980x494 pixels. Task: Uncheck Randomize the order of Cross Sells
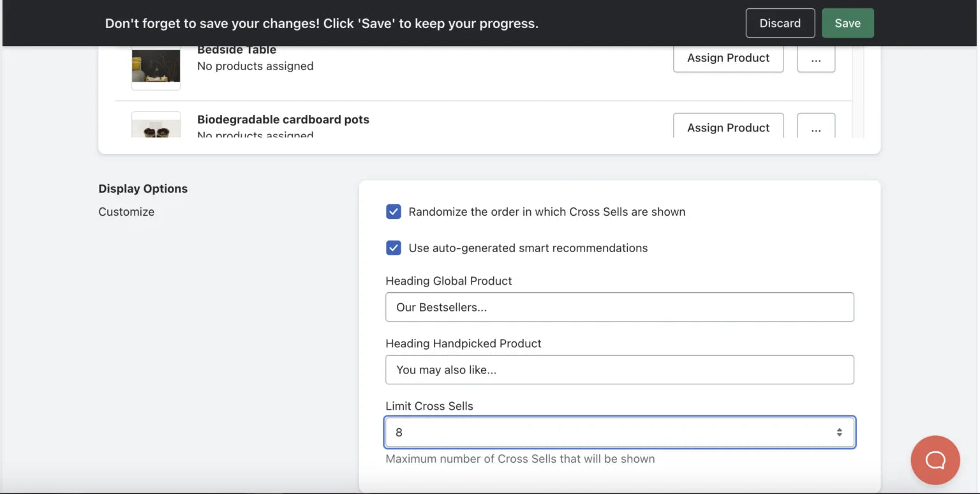tap(394, 212)
